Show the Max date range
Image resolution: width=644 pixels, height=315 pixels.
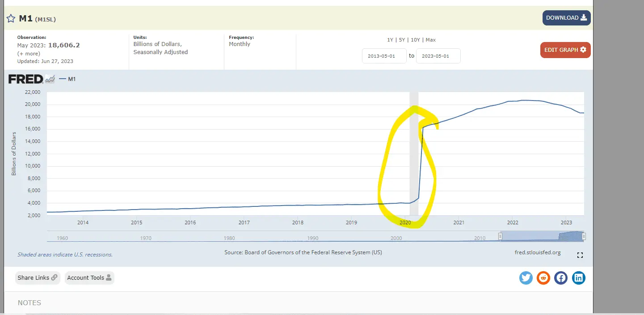(430, 40)
